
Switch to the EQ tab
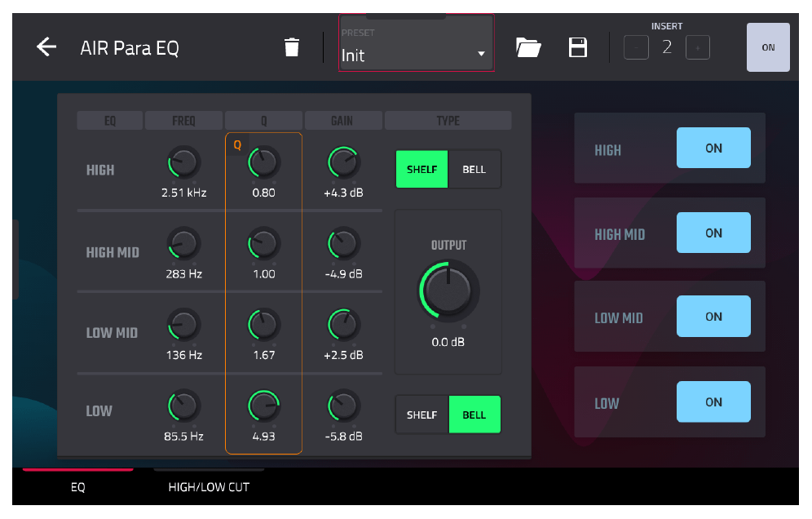pyautogui.click(x=77, y=486)
